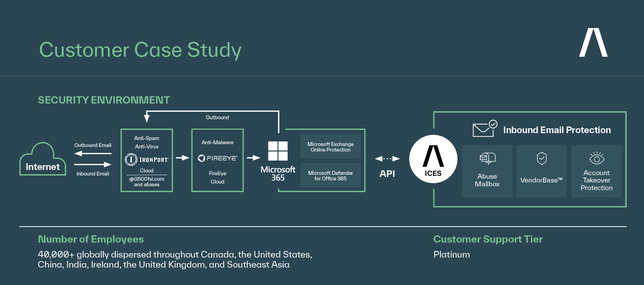Click the arrow between FireEye and Microsoft 365

point(253,158)
